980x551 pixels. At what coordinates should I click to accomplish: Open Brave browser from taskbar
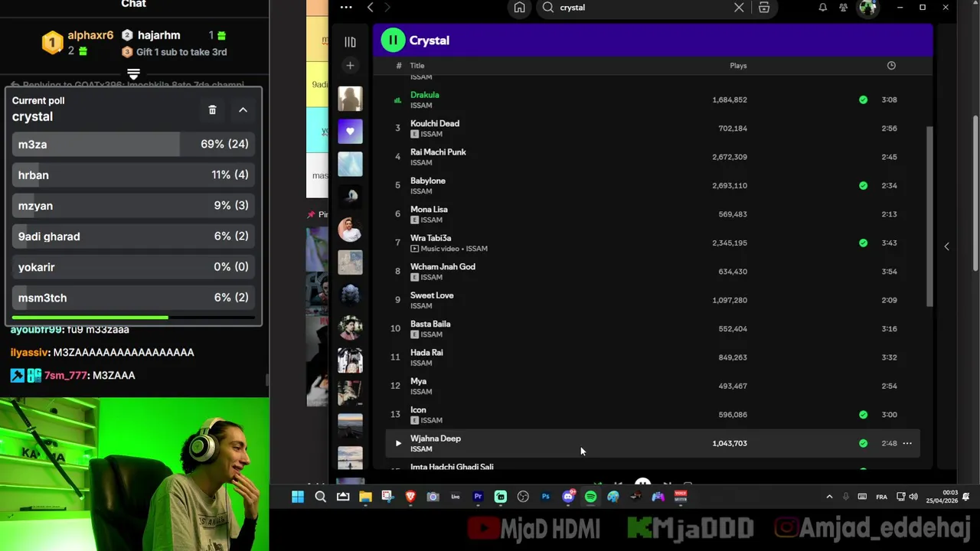pyautogui.click(x=410, y=497)
